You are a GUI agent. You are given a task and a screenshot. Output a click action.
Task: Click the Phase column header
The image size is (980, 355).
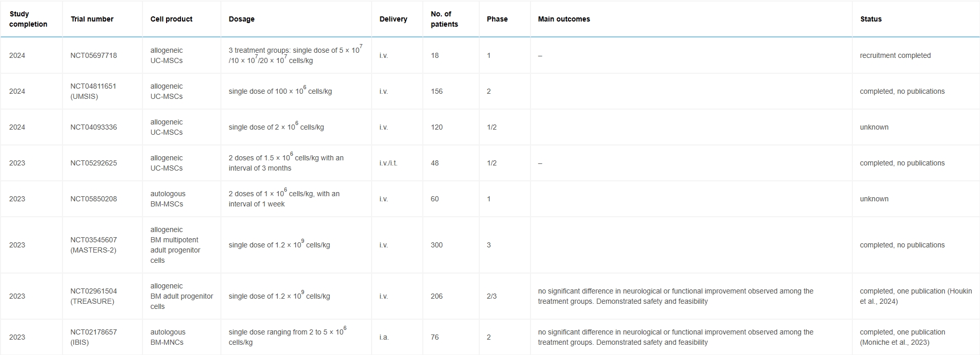click(497, 19)
